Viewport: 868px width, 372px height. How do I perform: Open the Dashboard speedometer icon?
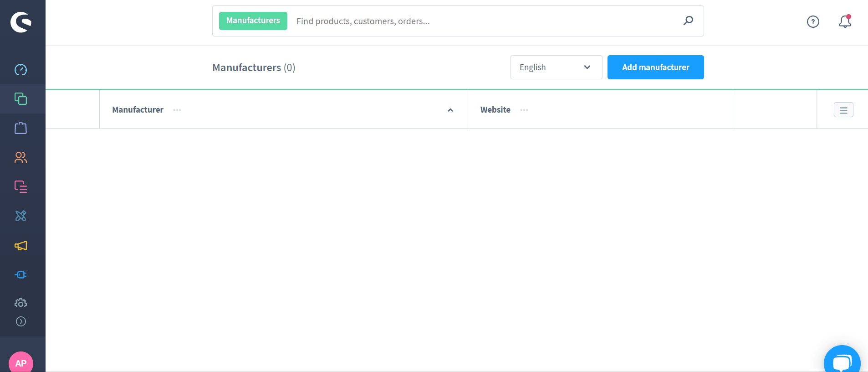click(x=21, y=70)
